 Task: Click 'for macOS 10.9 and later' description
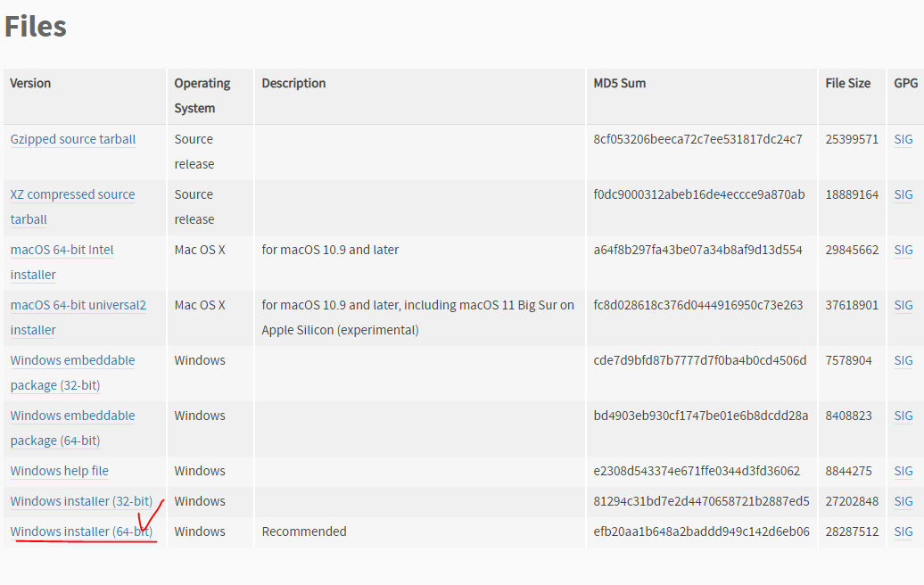pos(330,251)
